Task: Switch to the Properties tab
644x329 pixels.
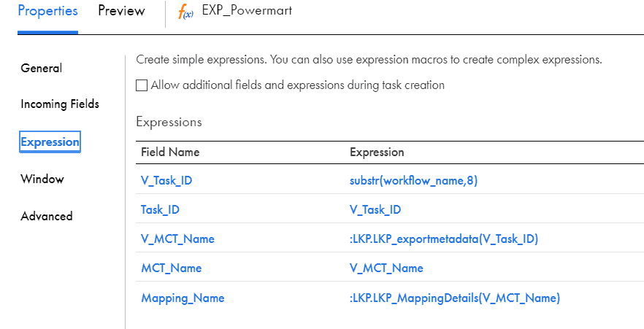Action: coord(47,11)
